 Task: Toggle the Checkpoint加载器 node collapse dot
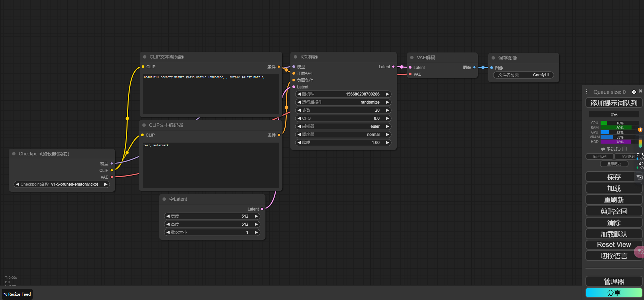tap(14, 154)
